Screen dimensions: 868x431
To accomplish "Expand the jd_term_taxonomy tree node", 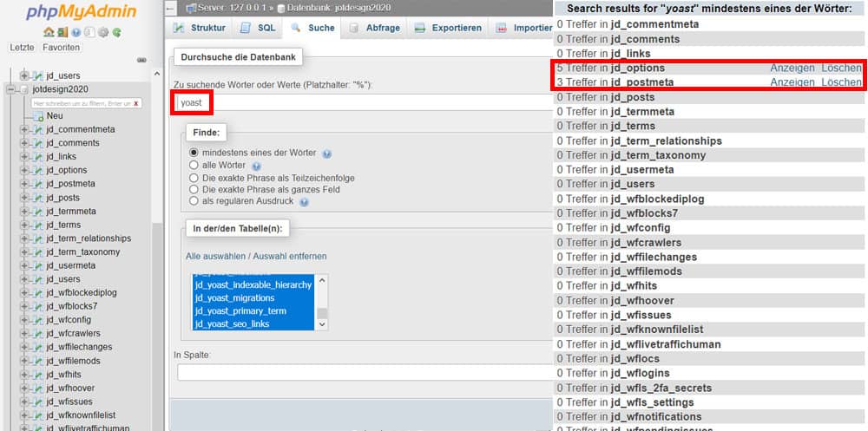I will (x=23, y=251).
